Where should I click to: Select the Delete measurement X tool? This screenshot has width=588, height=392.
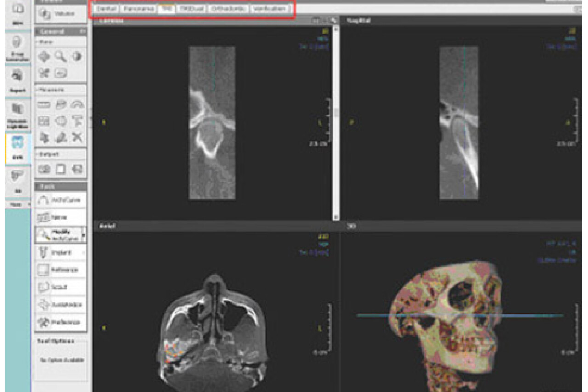77,137
